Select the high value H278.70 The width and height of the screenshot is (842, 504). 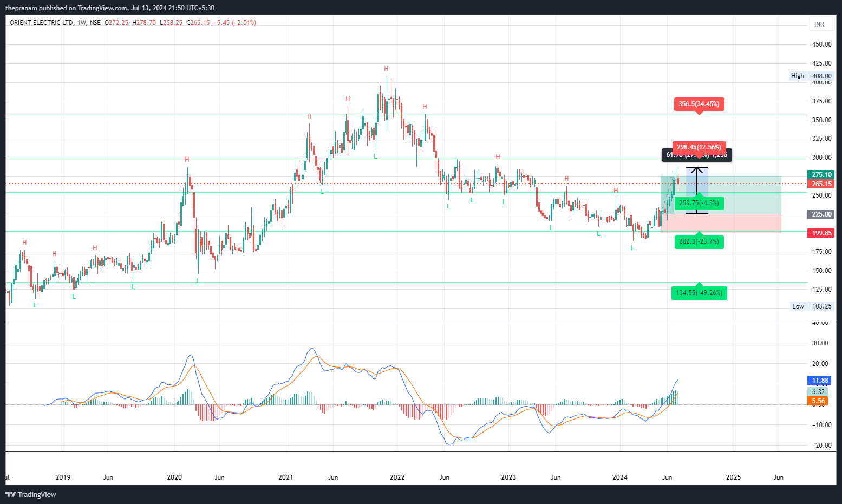coord(144,23)
